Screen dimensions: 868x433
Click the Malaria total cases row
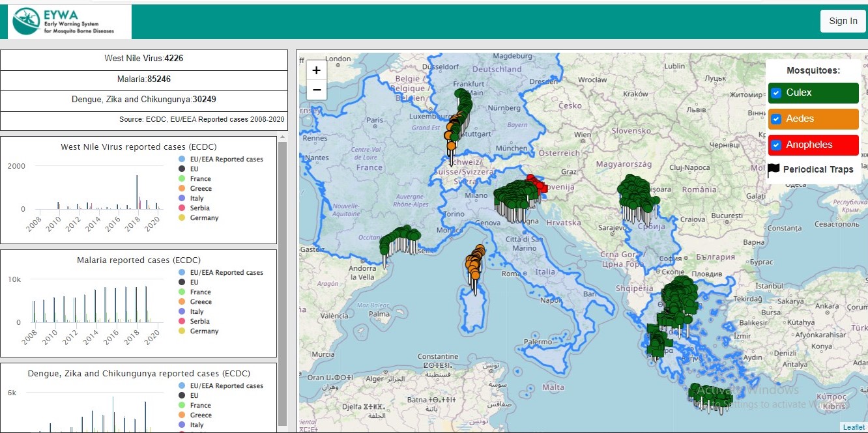144,80
